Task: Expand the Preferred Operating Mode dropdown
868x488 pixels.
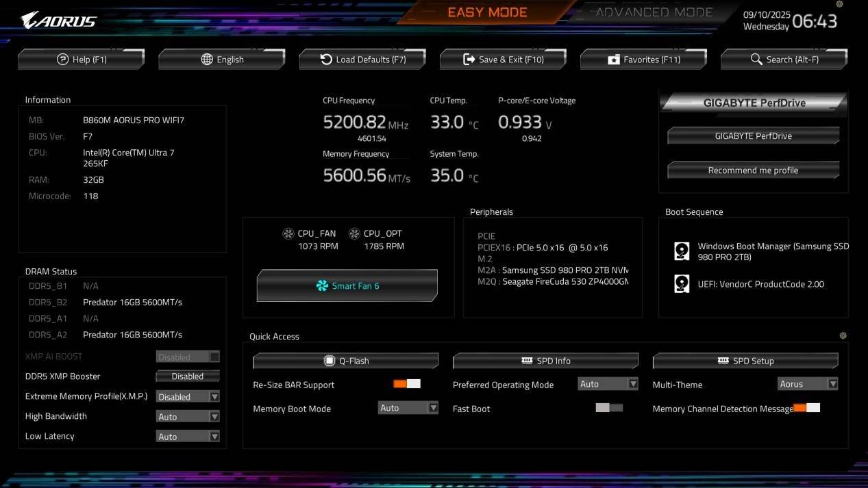Action: (x=608, y=384)
